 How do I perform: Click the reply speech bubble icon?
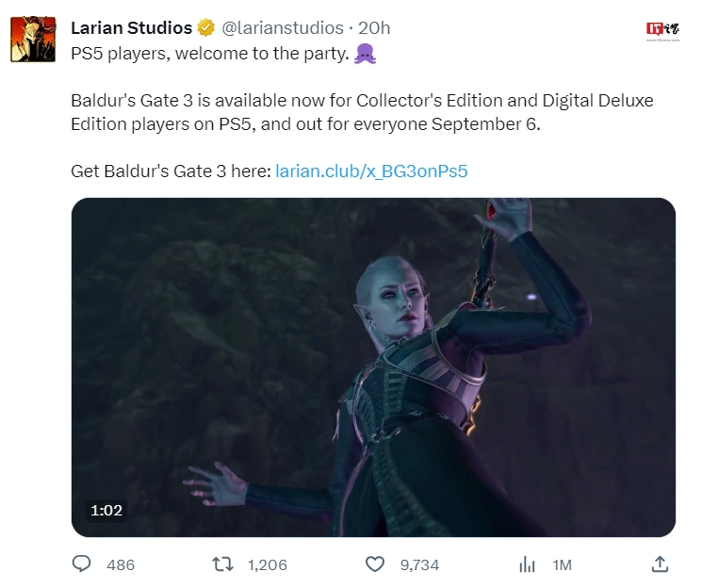tap(81, 563)
